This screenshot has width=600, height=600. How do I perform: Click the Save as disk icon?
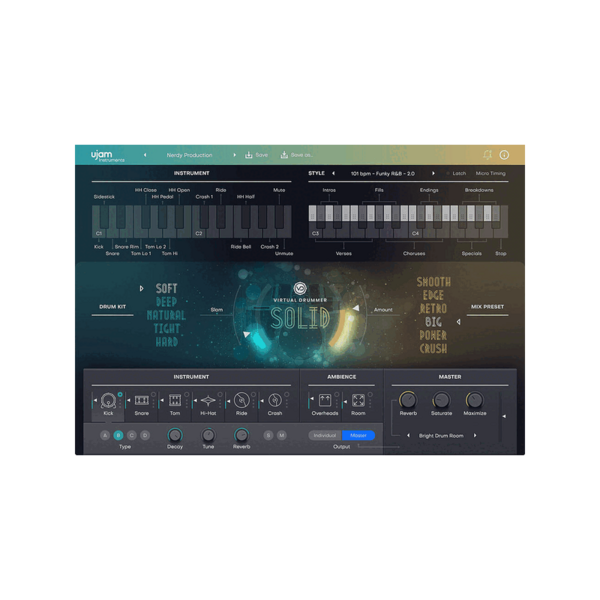click(284, 155)
